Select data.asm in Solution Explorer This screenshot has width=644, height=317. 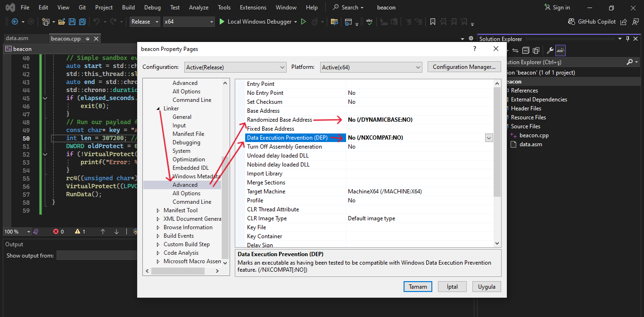coord(531,144)
